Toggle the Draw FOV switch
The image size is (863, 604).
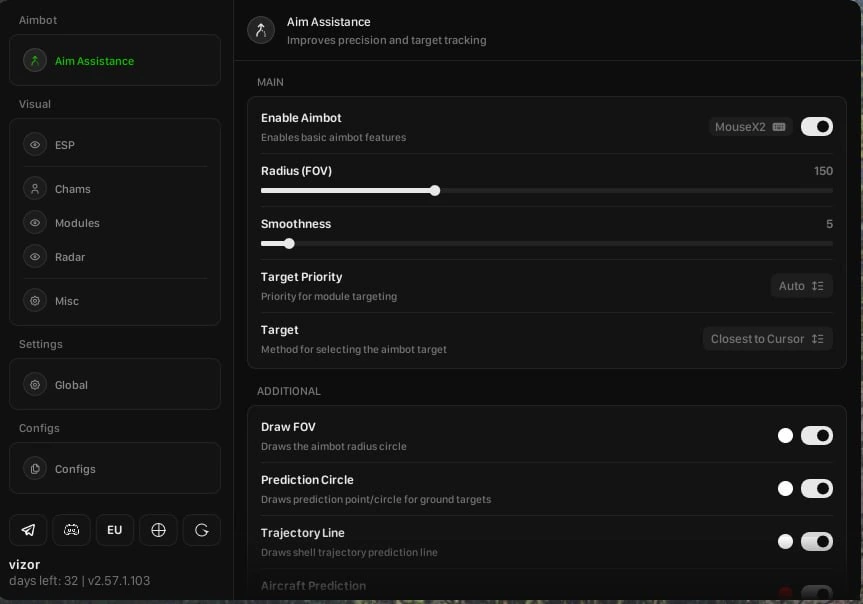817,436
